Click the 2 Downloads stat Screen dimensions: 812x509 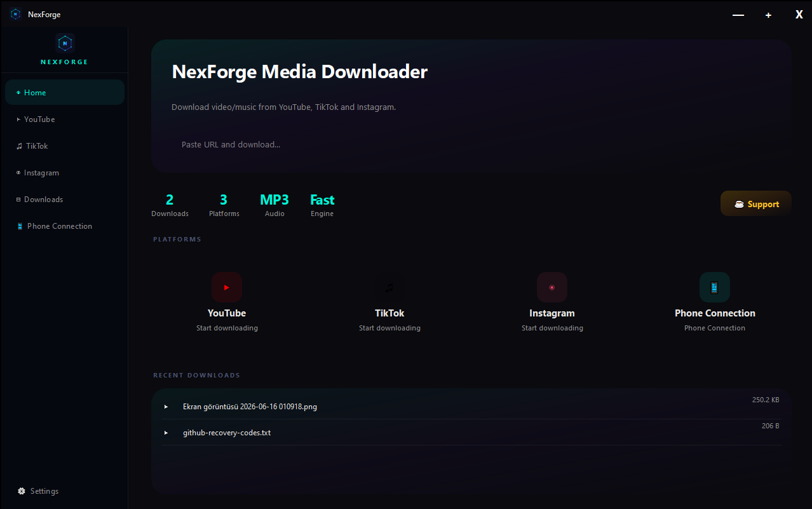(170, 205)
